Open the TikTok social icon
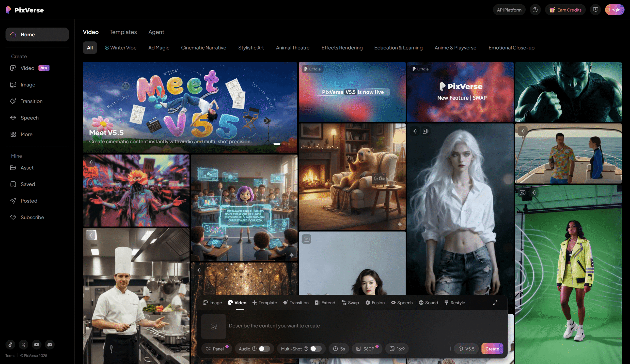 point(10,345)
